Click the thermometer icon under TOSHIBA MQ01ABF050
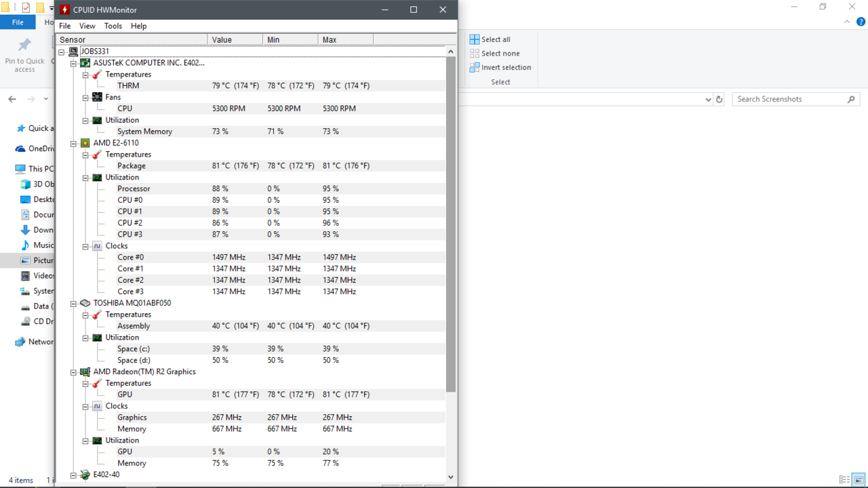This screenshot has width=868, height=488. pos(97,314)
